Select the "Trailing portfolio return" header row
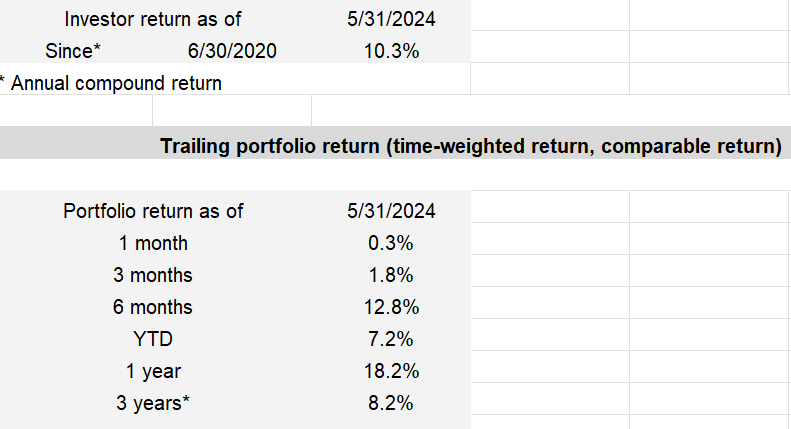 (x=470, y=146)
